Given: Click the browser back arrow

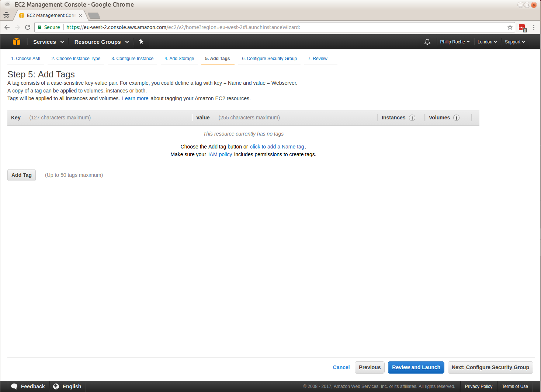Looking at the screenshot, I should [x=7, y=27].
